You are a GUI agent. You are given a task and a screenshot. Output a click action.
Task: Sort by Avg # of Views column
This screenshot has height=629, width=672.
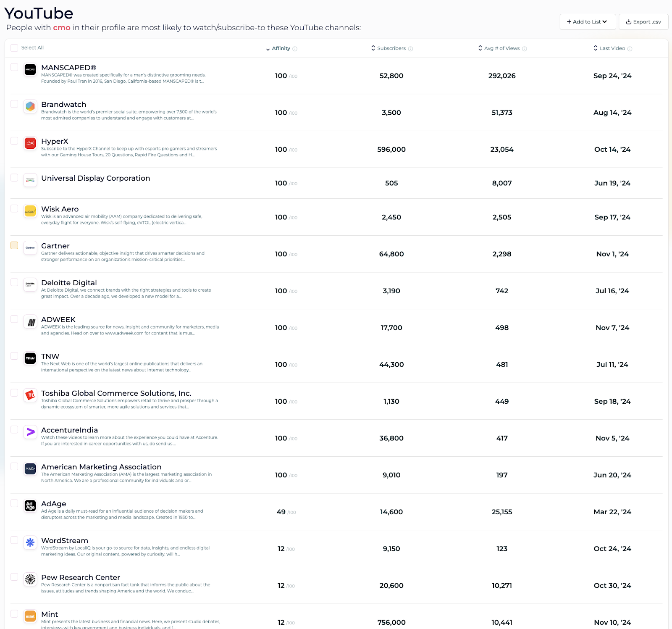[x=499, y=48]
